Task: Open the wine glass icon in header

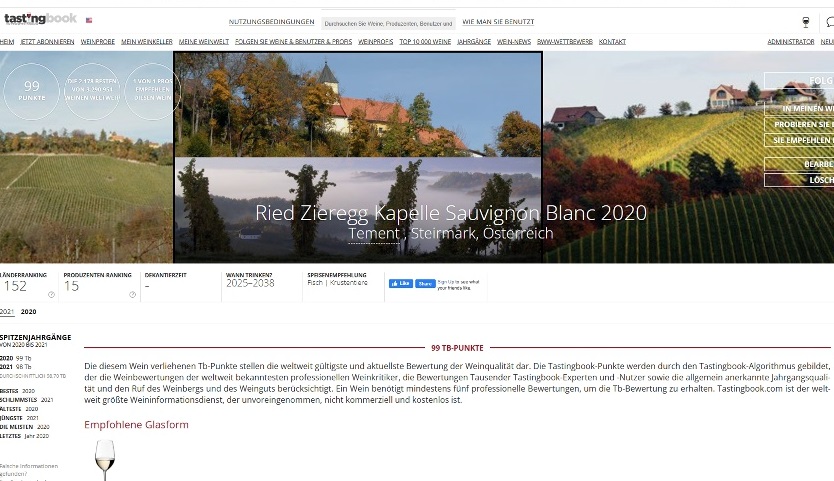Action: (x=806, y=22)
